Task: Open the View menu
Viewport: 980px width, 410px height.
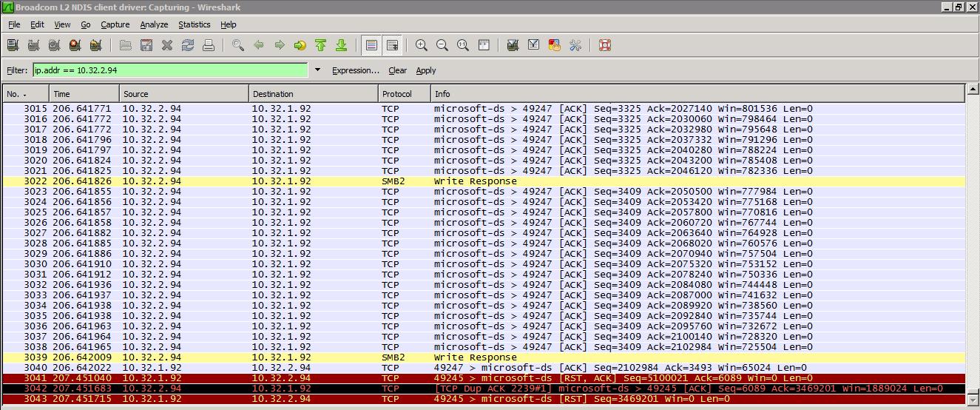Action: tap(62, 24)
